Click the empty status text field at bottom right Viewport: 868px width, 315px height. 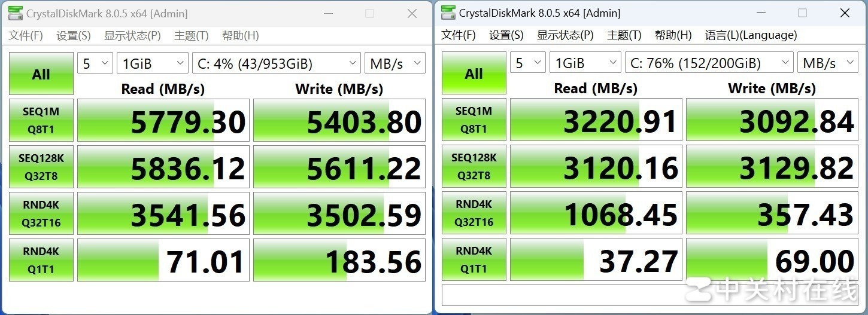point(650,295)
